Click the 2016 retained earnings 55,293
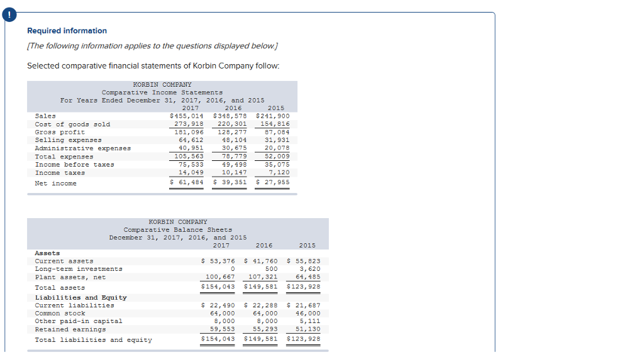 click(265, 329)
